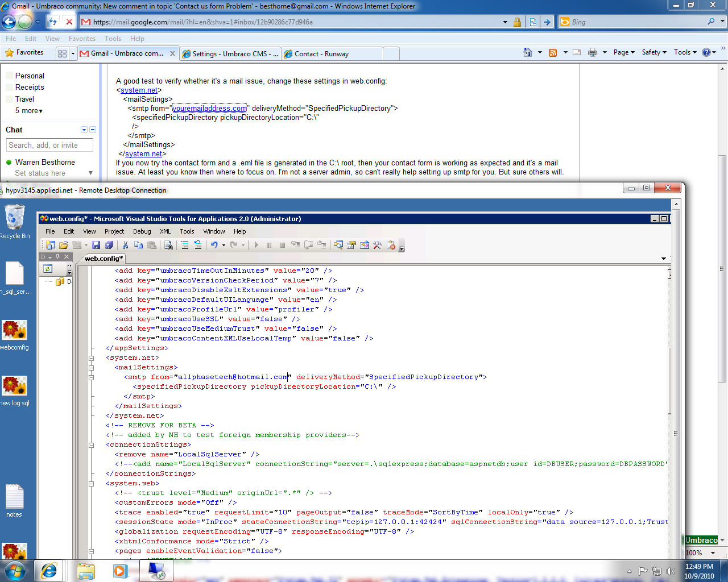Click Gmail chat 'Search, add, or invite' field

(50, 145)
